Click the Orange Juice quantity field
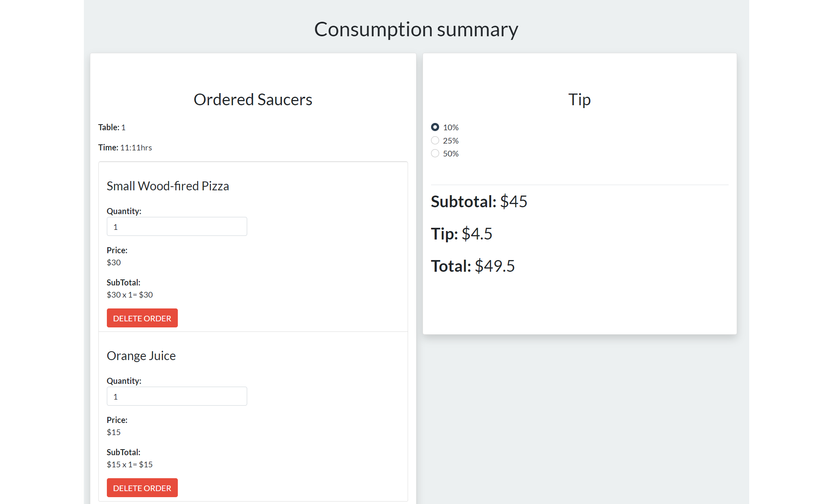 177,396
